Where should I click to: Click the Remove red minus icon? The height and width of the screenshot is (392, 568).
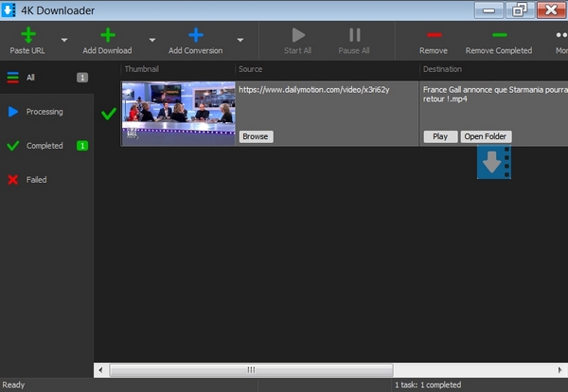pos(434,35)
